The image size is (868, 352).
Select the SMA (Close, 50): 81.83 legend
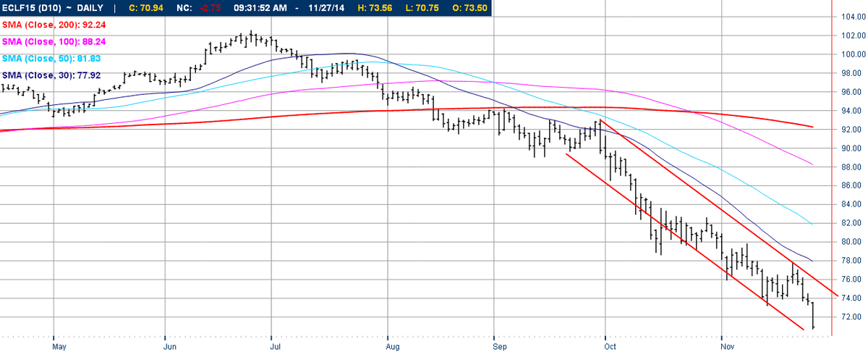[x=52, y=57]
